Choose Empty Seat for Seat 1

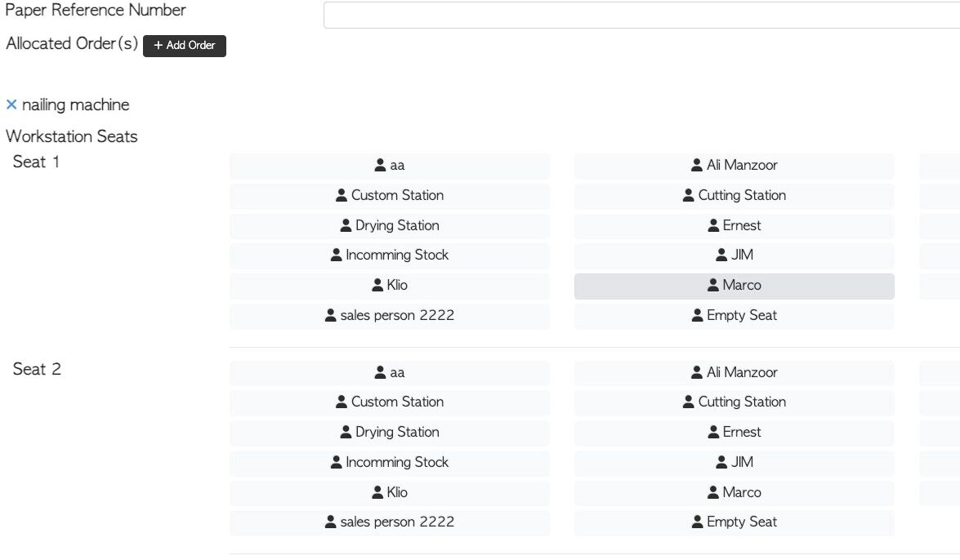coord(734,316)
